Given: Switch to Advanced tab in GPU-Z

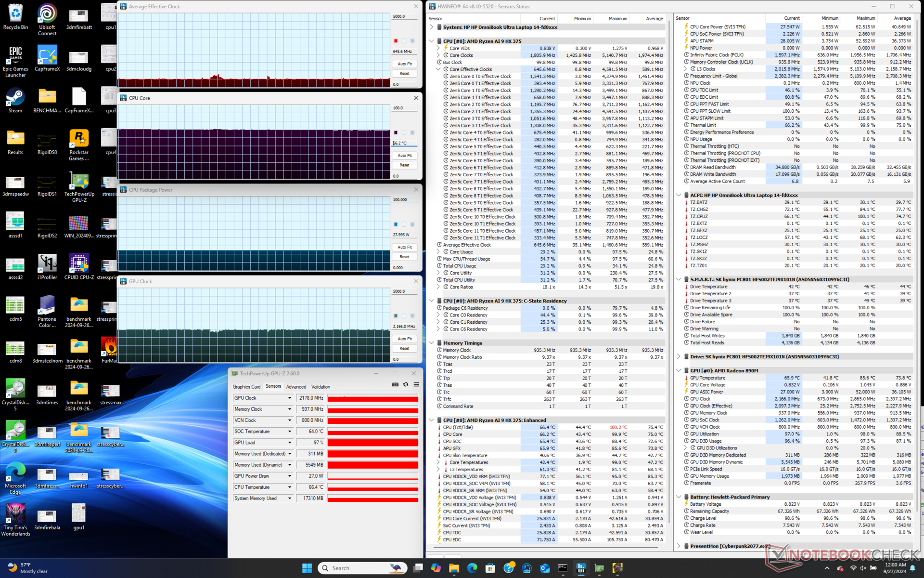Looking at the screenshot, I should (x=296, y=387).
